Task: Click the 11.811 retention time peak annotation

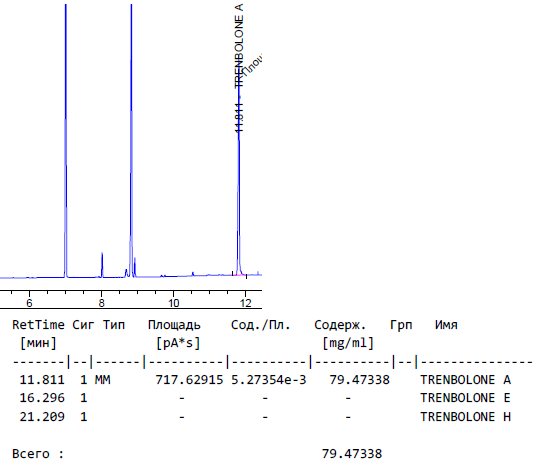Action: 239,118
